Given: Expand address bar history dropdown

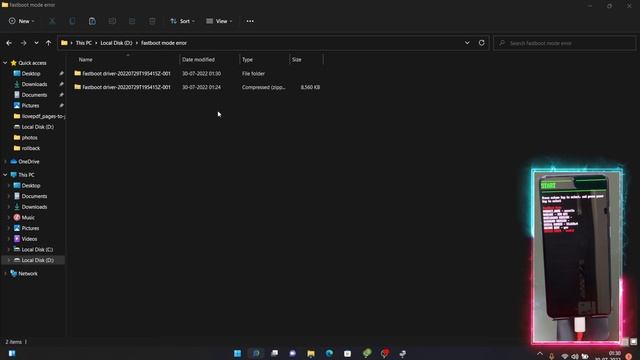Looking at the screenshot, I should (467, 43).
